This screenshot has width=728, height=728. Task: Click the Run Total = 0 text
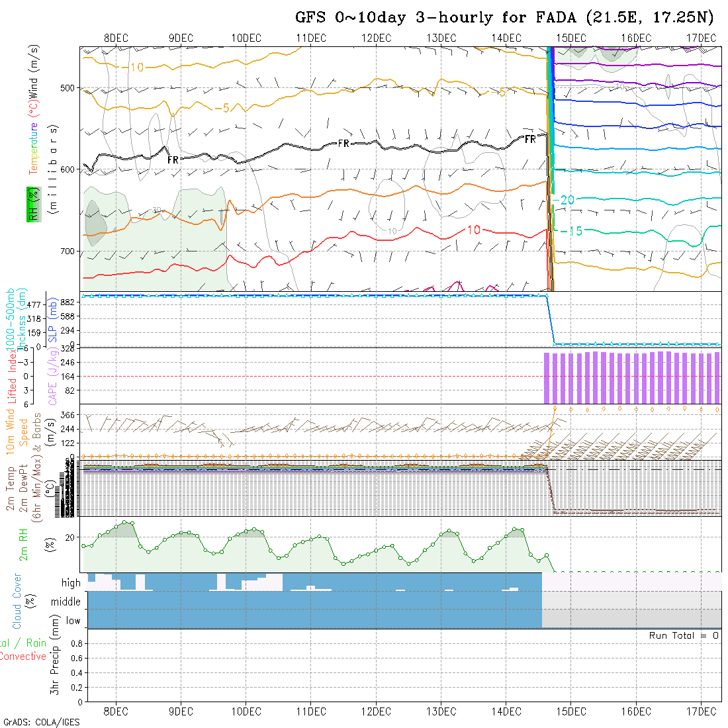point(684,635)
